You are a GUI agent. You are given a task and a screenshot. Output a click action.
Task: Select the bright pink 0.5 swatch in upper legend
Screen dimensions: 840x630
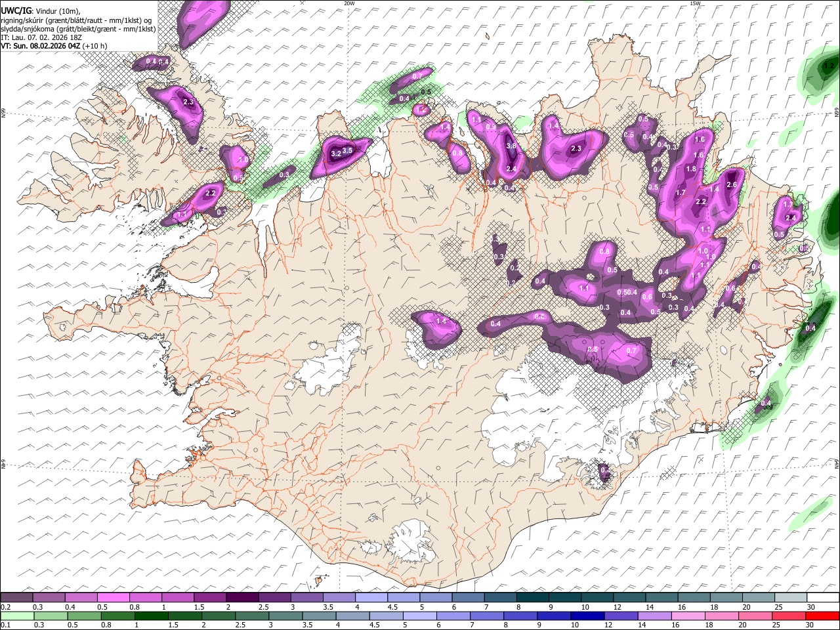pos(113,598)
